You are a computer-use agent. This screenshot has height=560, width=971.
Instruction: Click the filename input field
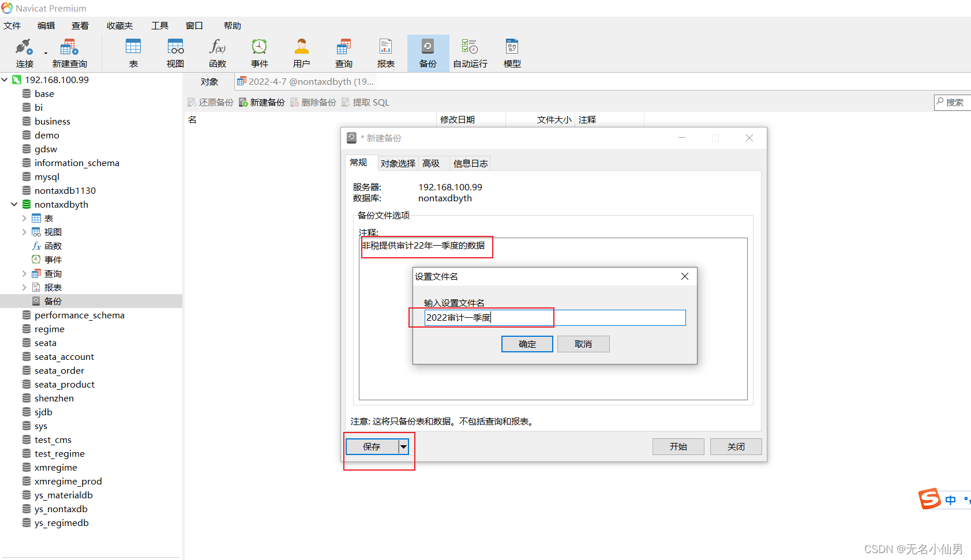pos(555,317)
